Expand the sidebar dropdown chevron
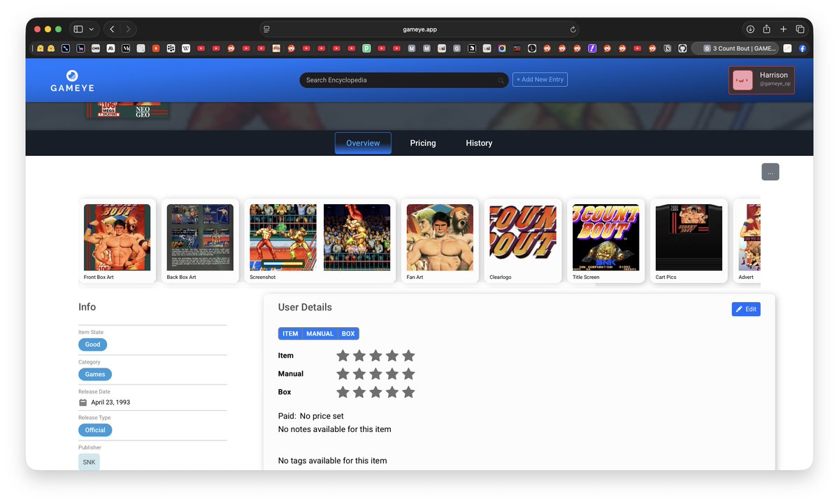This screenshot has height=504, width=839. 92,29
